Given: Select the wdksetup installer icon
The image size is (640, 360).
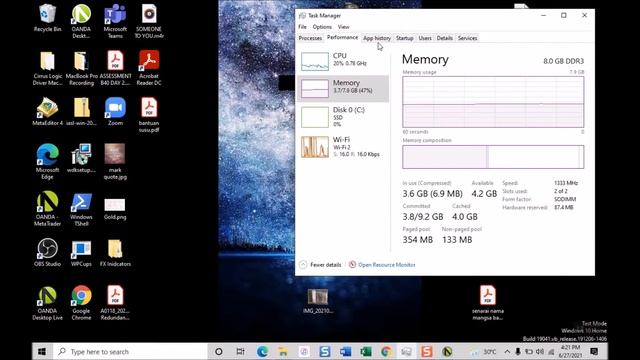Looking at the screenshot, I should click(x=81, y=158).
